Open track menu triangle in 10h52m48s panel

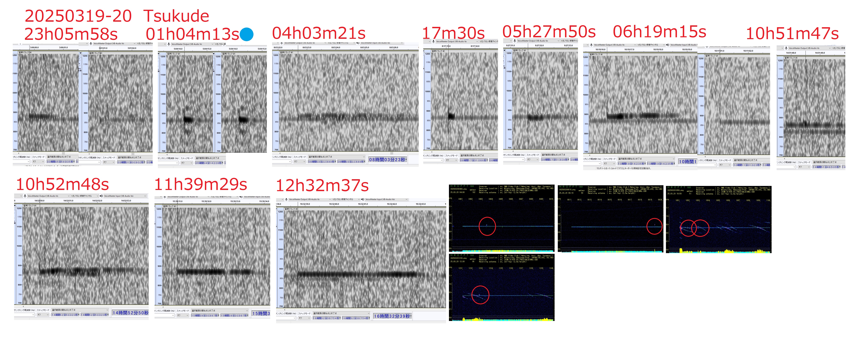[x=15, y=206]
